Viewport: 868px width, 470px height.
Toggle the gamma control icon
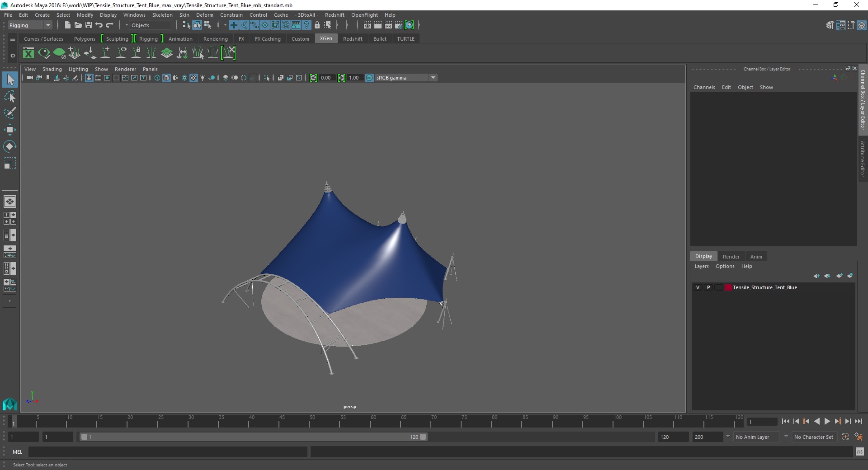click(341, 78)
